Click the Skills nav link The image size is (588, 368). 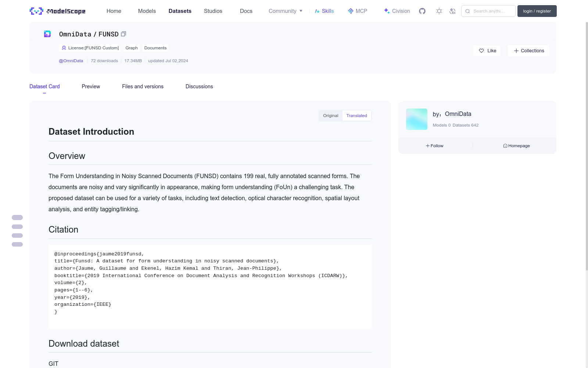325,11
